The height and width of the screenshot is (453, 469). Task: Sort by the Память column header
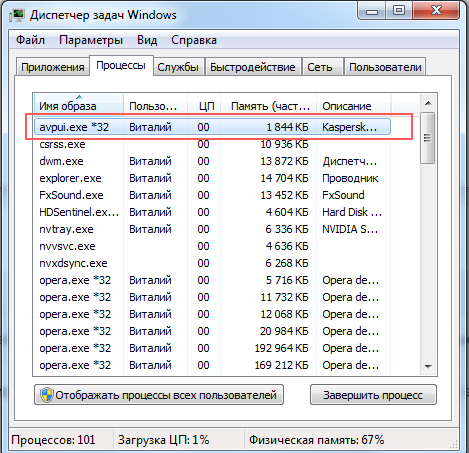click(x=269, y=106)
